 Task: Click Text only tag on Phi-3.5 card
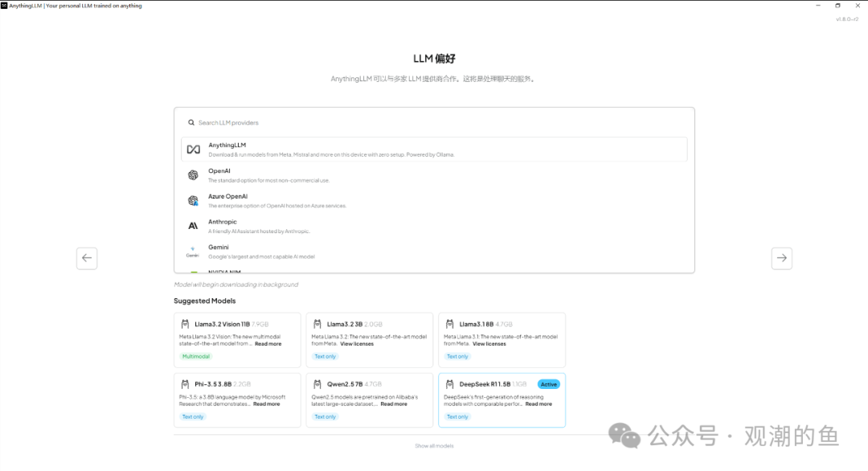tap(193, 417)
